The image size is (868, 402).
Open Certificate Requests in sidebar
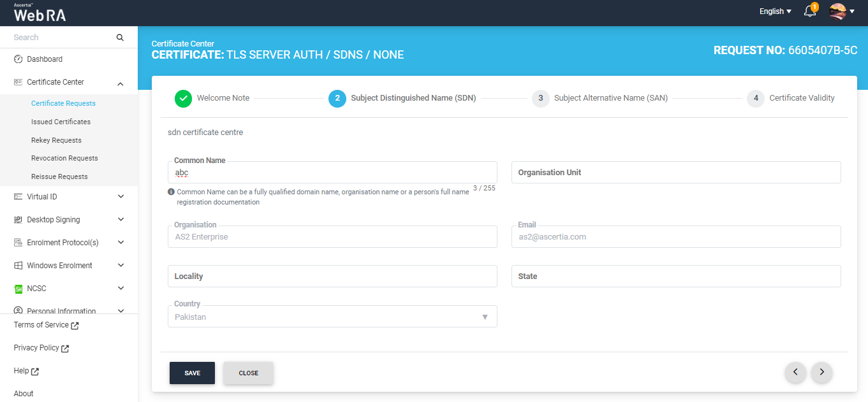tap(63, 103)
